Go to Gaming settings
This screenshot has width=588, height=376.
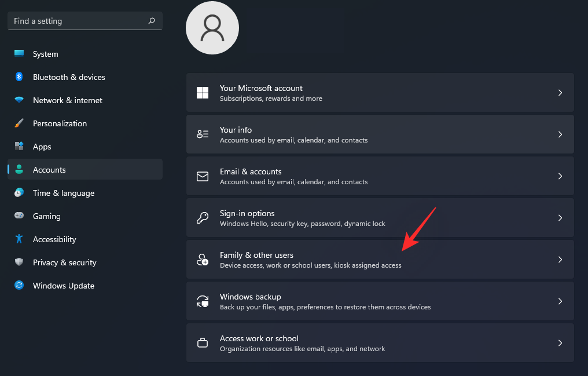pos(84,216)
